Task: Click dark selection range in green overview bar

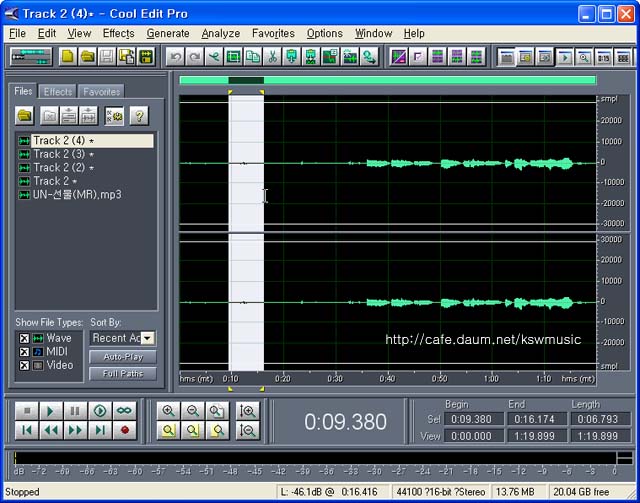Action: point(246,80)
